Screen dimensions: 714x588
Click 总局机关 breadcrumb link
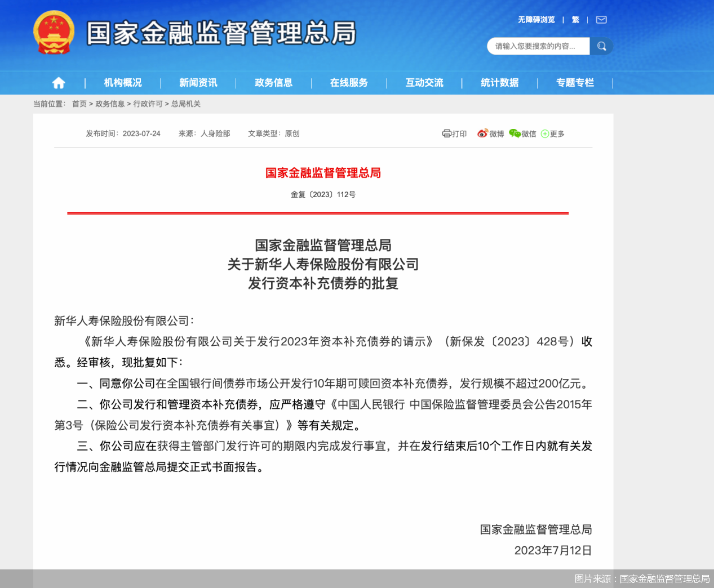(x=186, y=104)
